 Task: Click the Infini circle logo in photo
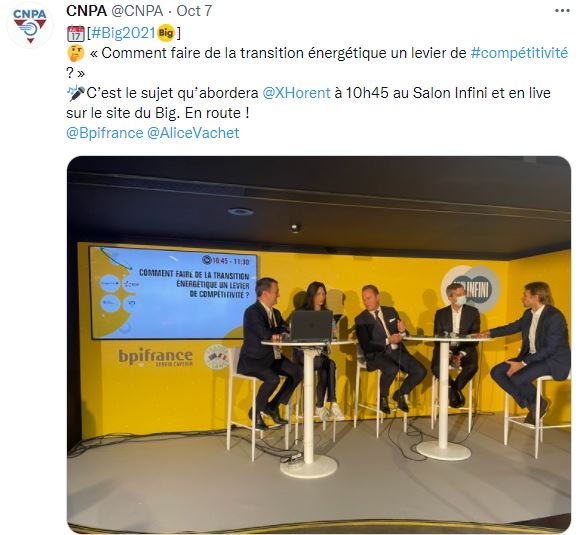click(x=471, y=289)
